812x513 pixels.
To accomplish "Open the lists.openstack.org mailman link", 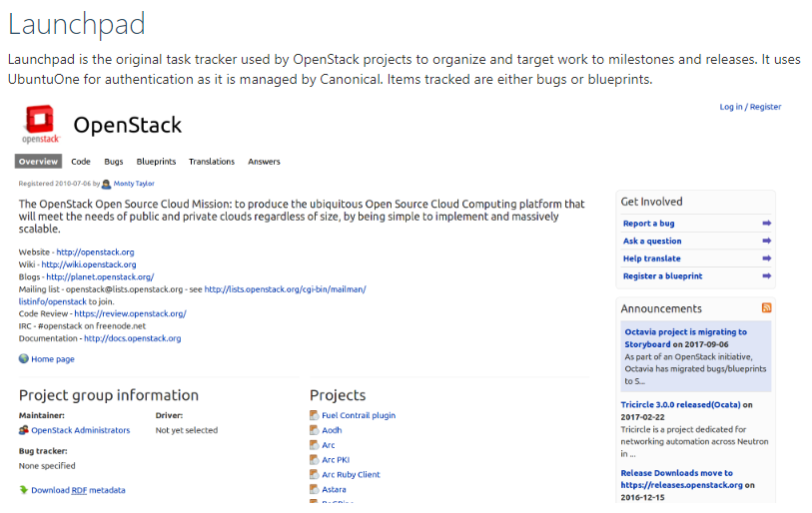I will (x=285, y=289).
